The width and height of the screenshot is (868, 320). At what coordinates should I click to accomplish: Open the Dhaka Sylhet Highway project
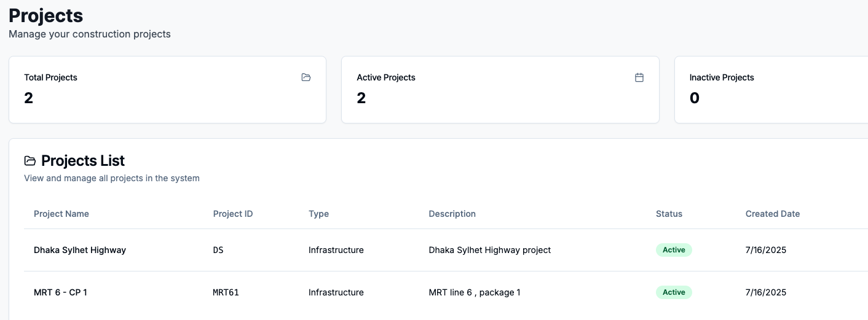80,250
